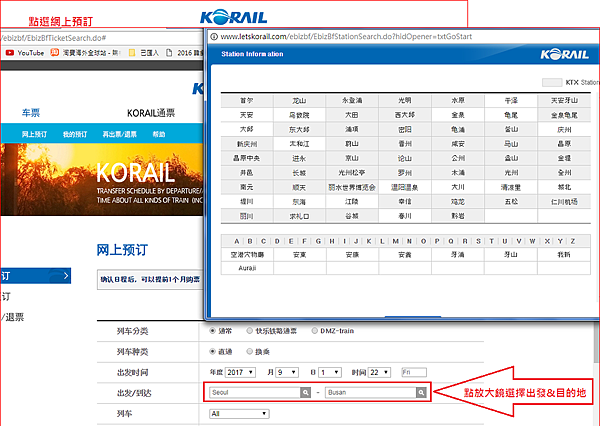Select the DMZ-train radio button
Viewport: 600px width, 426px height.
pos(315,331)
